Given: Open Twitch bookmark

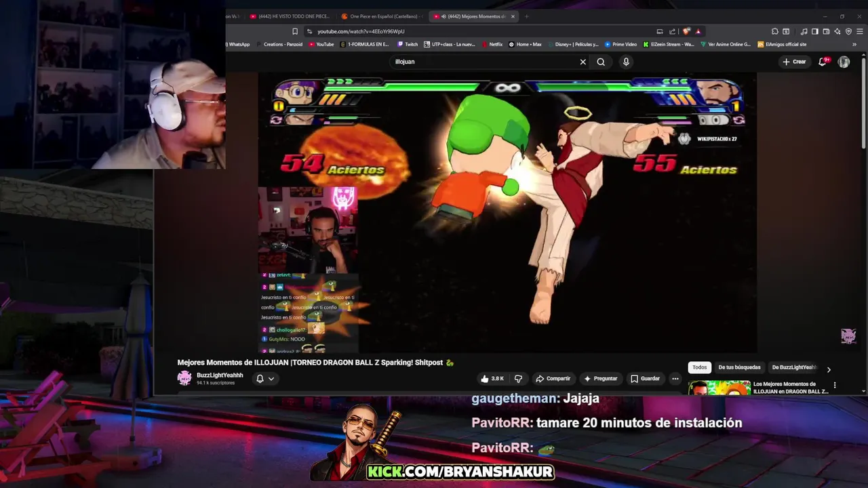Looking at the screenshot, I should pos(408,45).
